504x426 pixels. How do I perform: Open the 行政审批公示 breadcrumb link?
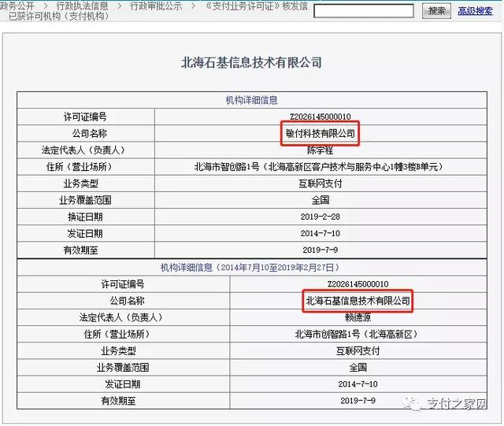(x=156, y=6)
